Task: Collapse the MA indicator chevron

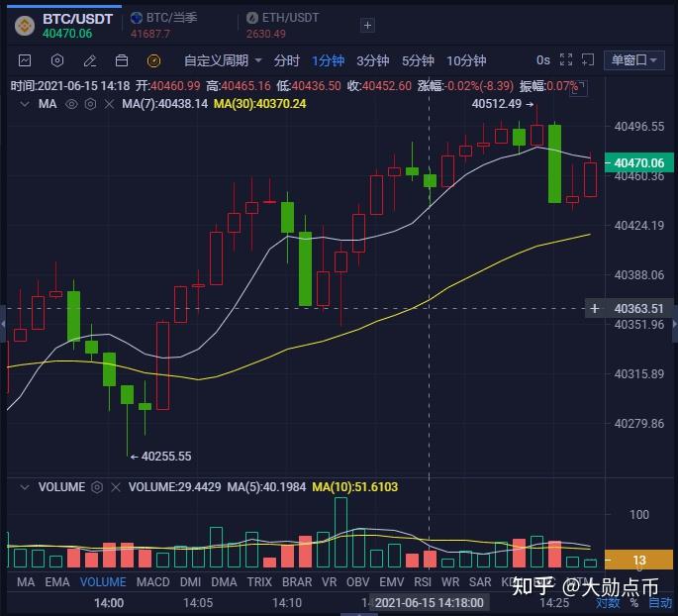Action: [25, 104]
